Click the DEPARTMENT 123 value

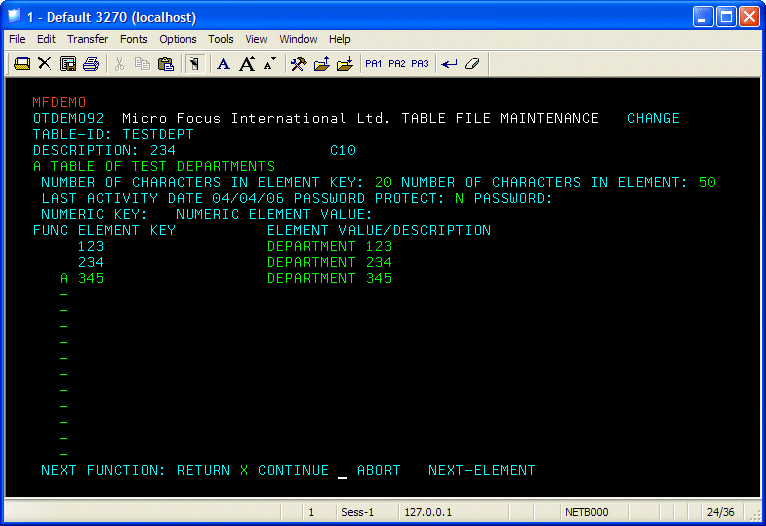pos(329,246)
